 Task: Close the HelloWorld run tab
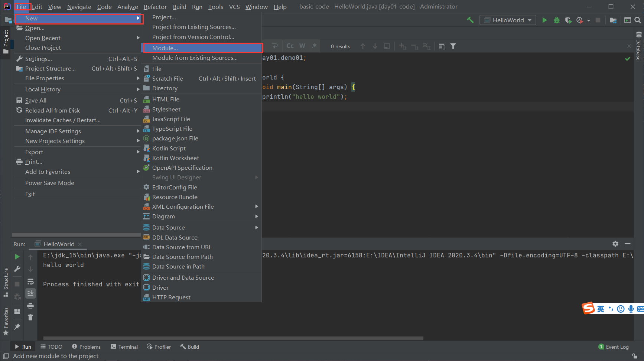tap(80, 244)
